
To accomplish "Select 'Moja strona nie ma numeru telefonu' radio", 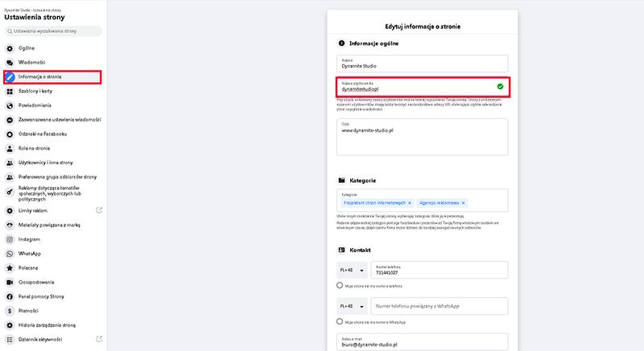I will [x=340, y=286].
